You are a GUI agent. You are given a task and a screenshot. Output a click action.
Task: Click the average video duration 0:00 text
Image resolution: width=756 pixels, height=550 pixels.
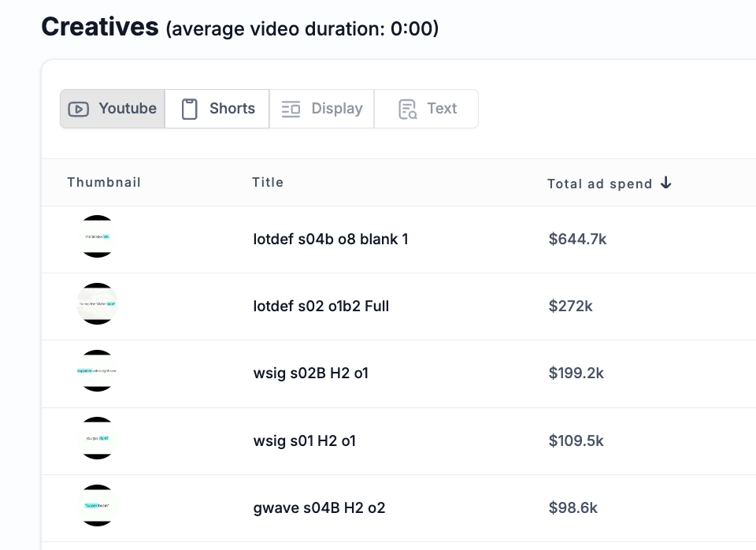[302, 29]
